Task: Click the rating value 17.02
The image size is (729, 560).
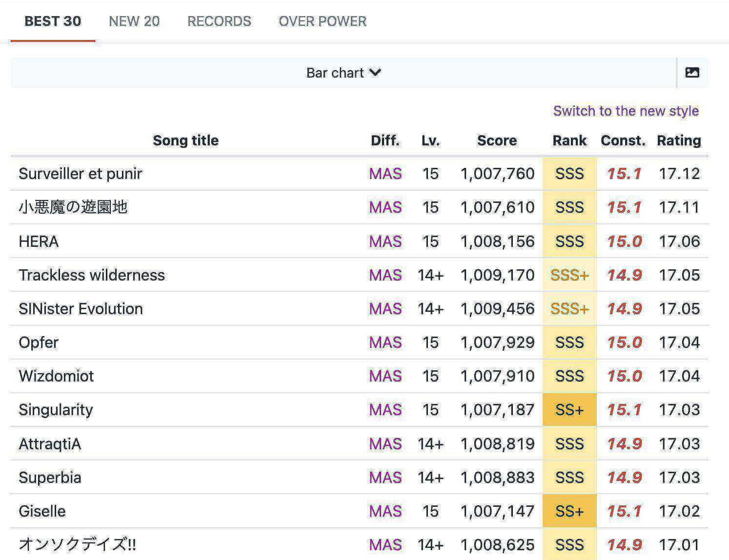Action: pos(679,511)
